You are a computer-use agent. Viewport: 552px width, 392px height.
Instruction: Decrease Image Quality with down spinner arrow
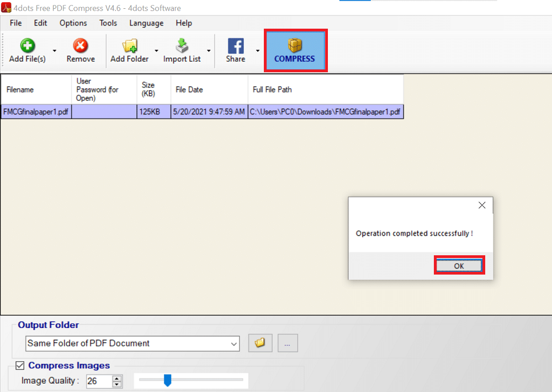(117, 385)
